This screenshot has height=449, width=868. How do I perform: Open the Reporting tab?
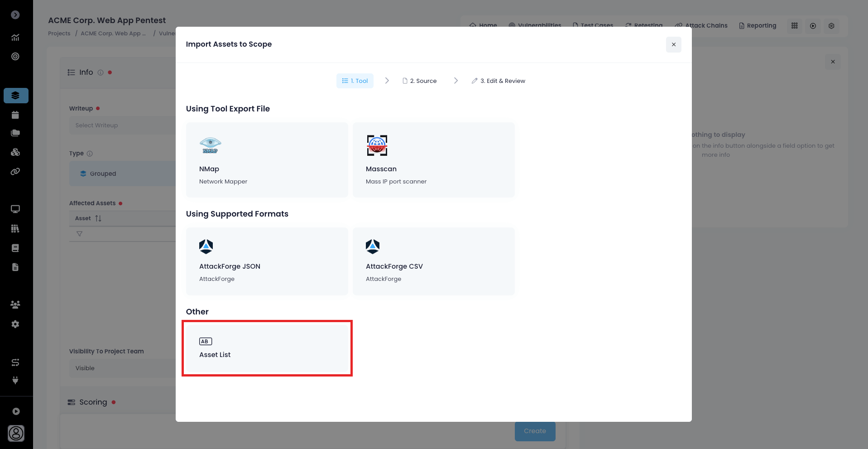(x=758, y=26)
